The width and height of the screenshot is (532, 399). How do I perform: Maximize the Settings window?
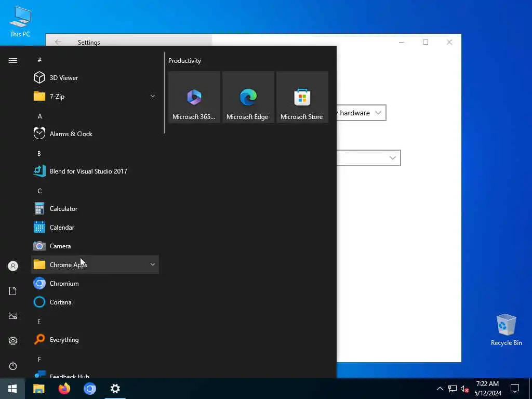pos(425,42)
